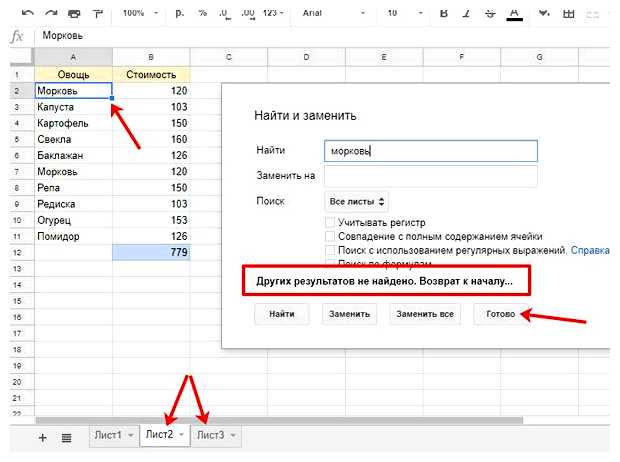Select column B header
The width and height of the screenshot is (620, 462).
click(151, 57)
